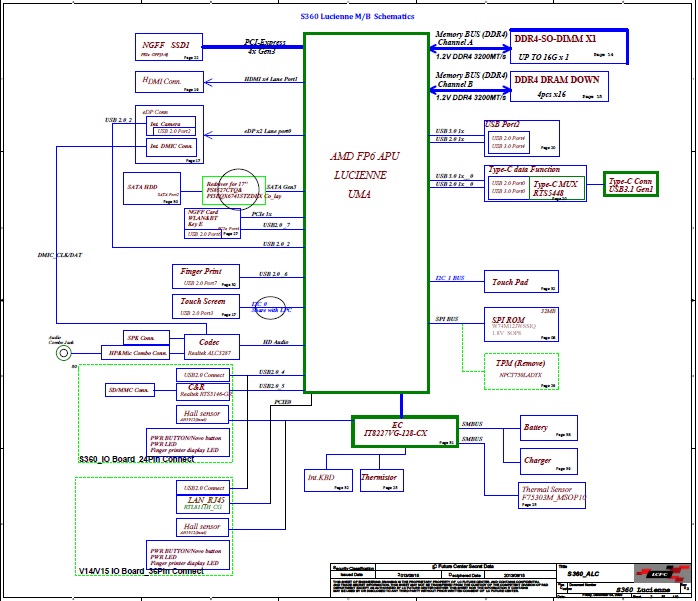The image size is (698, 601).
Task: Select Hall sensor in S360_IO Board group
Action: pos(202,414)
